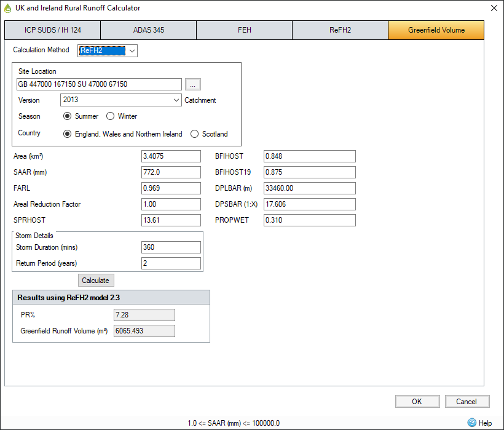Click the green droplet app icon in title bar
Image resolution: width=504 pixels, height=430 pixels.
pyautogui.click(x=7, y=9)
